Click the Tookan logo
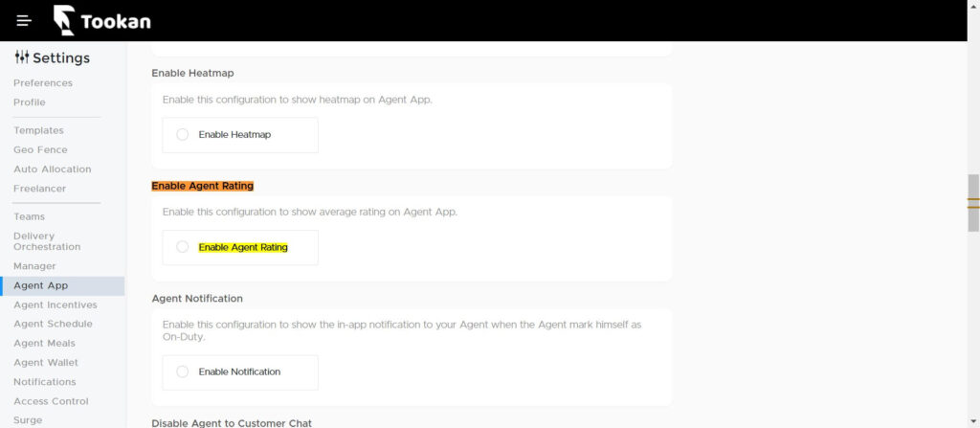Viewport: 980px width, 428px height. pyautogui.click(x=101, y=21)
